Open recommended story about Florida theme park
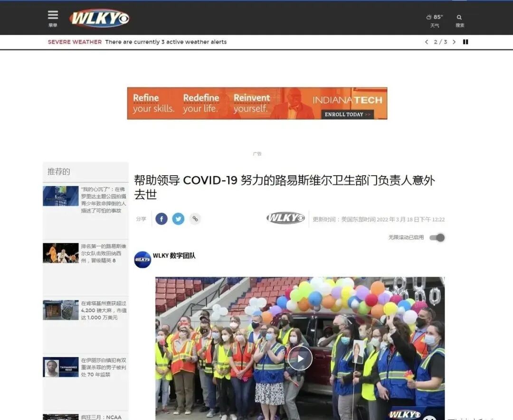513x420 pixels. pos(104,200)
